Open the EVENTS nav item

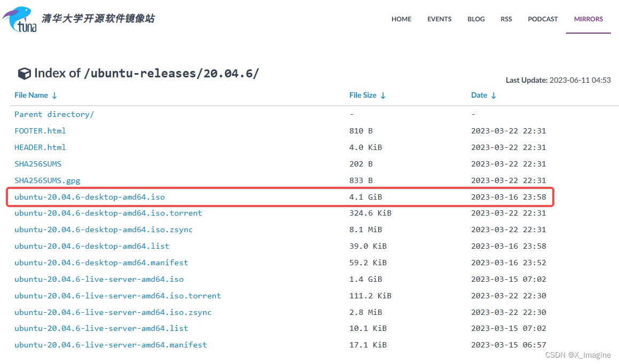click(440, 19)
